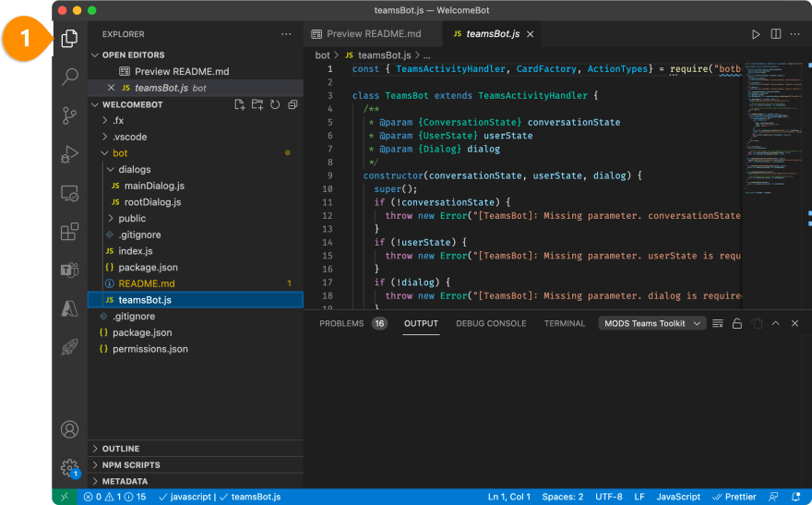Change language mode via JavaScript status item

pos(678,497)
